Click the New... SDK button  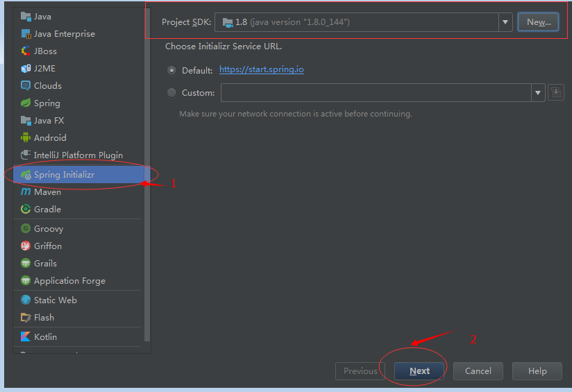click(x=538, y=22)
